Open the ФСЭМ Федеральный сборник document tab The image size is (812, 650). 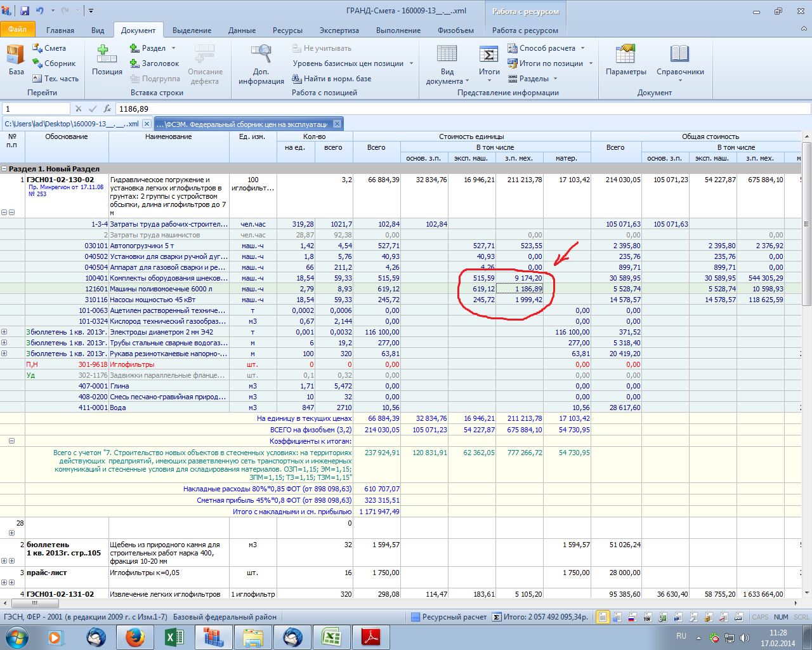point(242,124)
